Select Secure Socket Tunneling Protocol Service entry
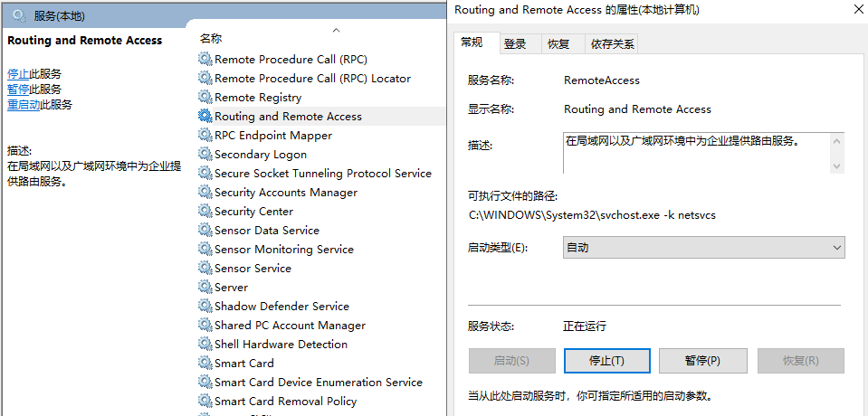The width and height of the screenshot is (868, 416). 322,174
